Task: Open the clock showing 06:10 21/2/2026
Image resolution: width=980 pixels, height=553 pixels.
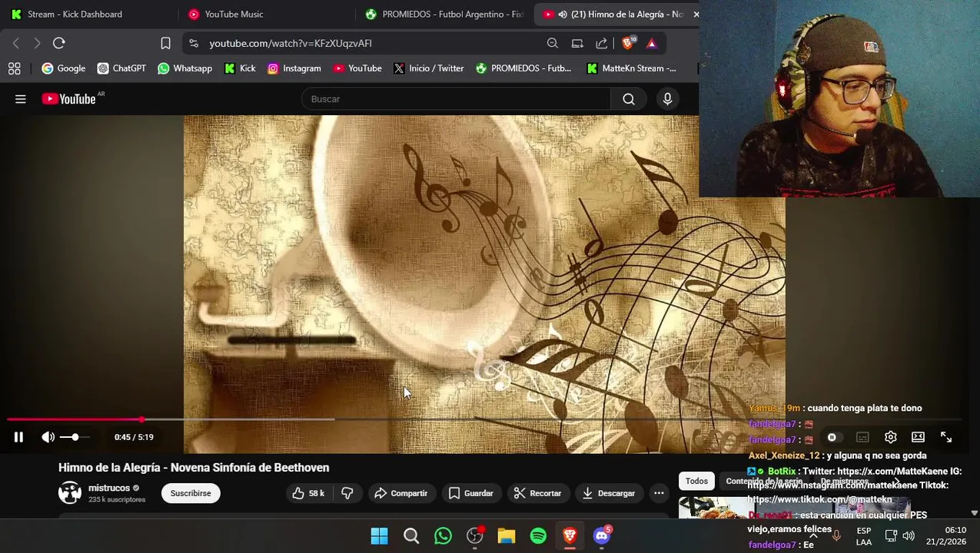Action: click(x=946, y=536)
